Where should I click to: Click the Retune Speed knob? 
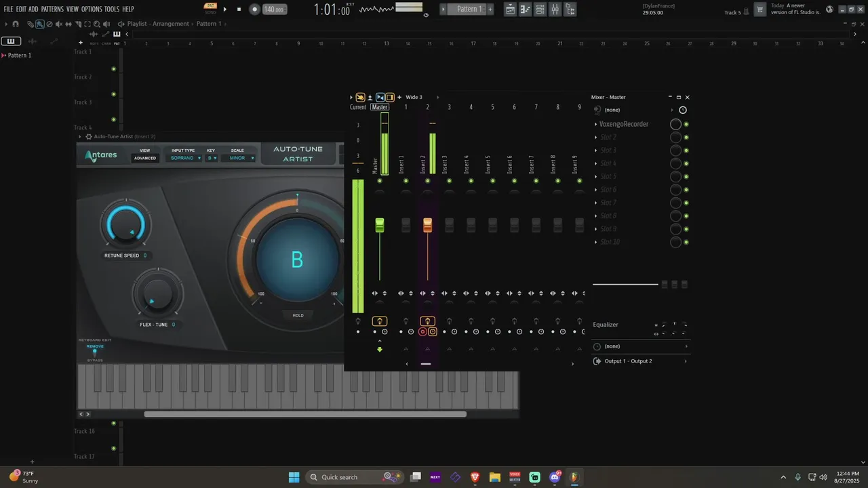(x=126, y=225)
